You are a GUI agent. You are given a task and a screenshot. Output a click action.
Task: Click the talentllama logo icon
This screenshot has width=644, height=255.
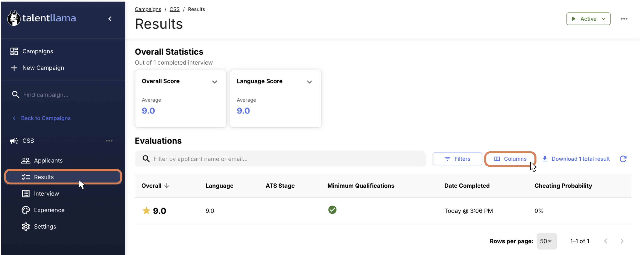14,18
